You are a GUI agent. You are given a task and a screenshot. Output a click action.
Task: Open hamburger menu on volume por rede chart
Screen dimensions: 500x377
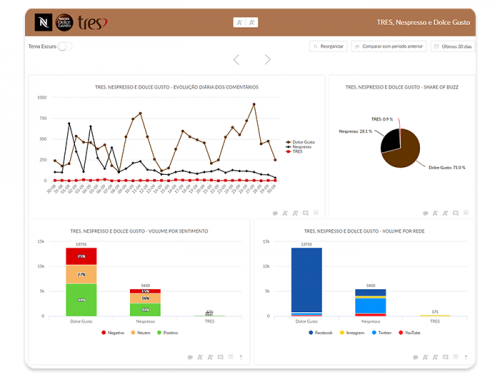(x=456, y=357)
